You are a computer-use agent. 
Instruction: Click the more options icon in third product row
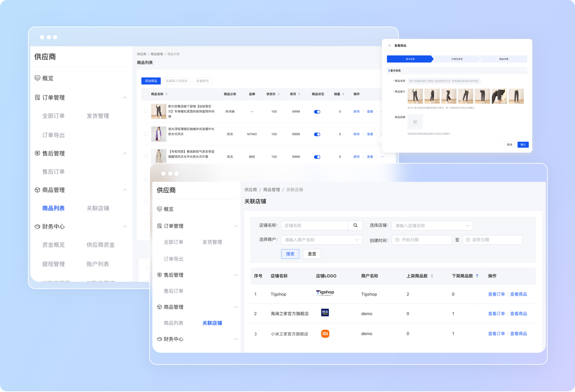(382, 157)
